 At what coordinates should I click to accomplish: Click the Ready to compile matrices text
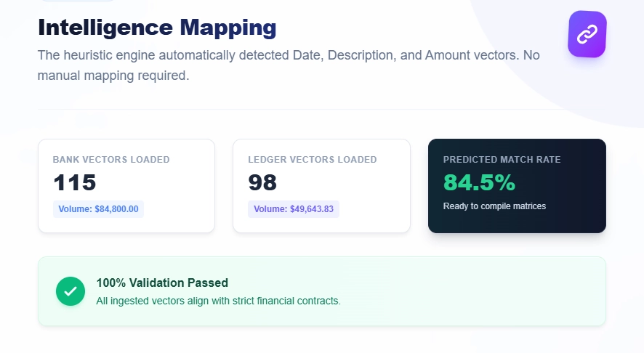click(494, 206)
